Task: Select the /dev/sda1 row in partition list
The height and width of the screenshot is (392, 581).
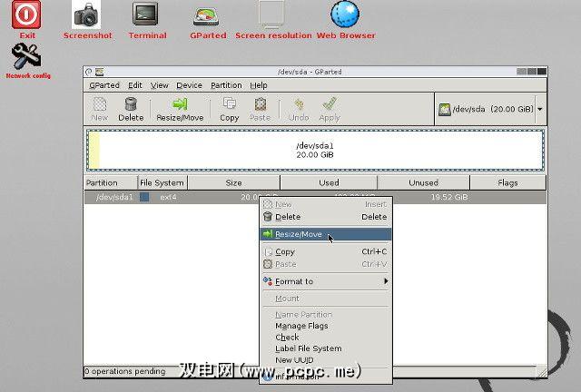Action: point(315,197)
